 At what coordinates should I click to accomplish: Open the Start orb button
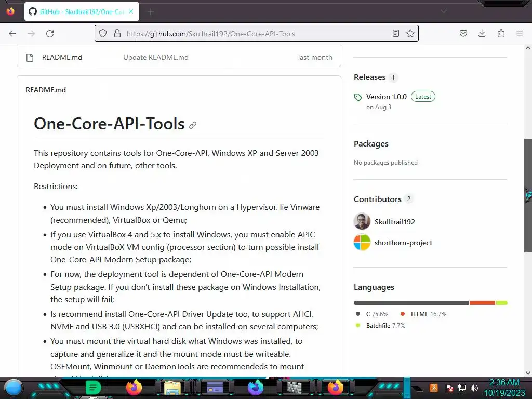pos(14,388)
